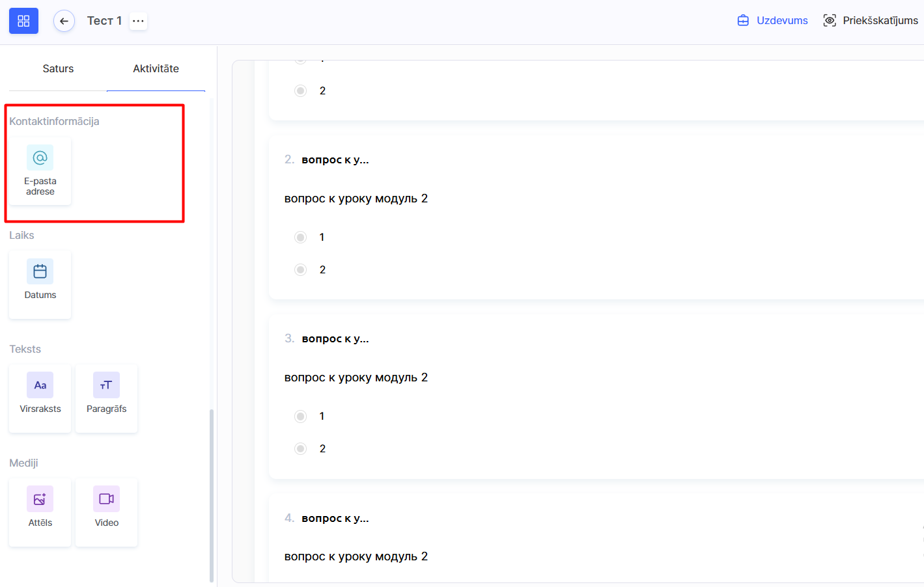Add an Attēls image block
Image resolution: width=924 pixels, height=587 pixels.
coord(40,512)
